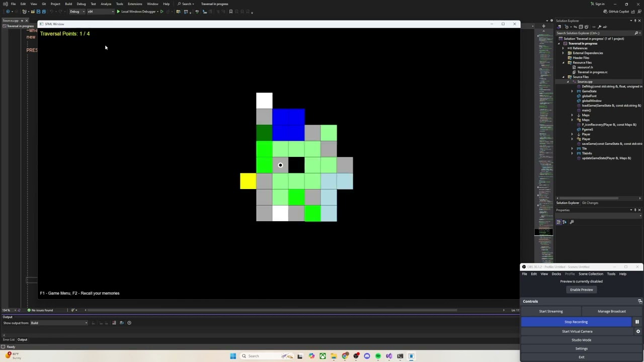Click Start Virtual Camera in OBS
The image size is (644, 362).
[x=577, y=331]
